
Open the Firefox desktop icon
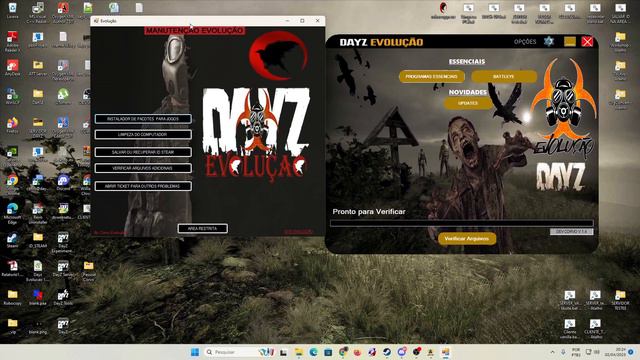[12, 125]
